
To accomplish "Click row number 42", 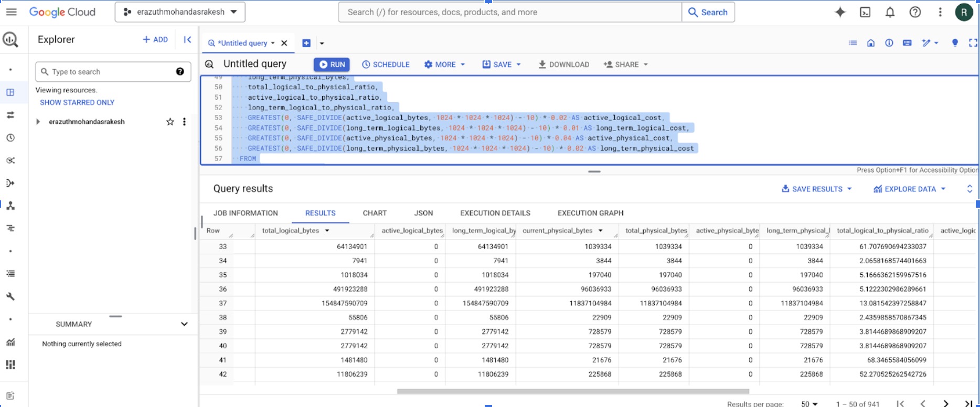I will coord(223,374).
